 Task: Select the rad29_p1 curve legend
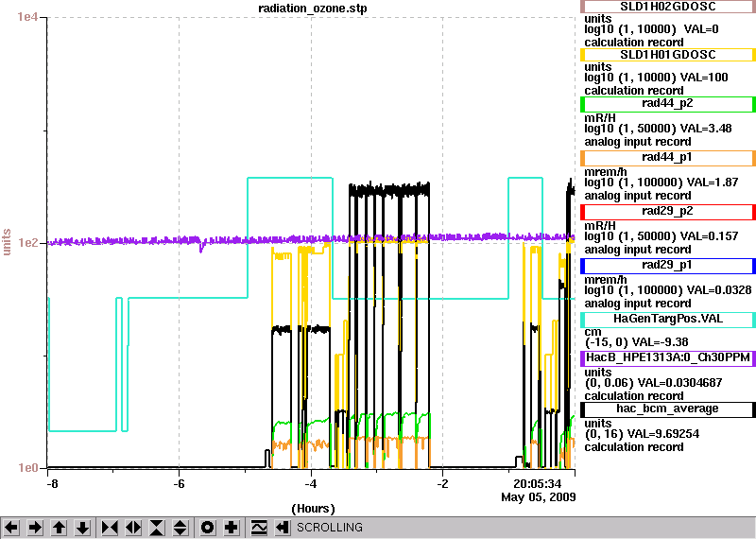click(668, 266)
